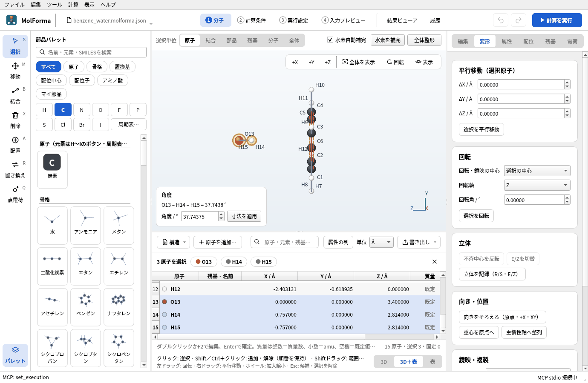Image resolution: width=588 pixels, height=383 pixels.
Task: Go to the ②計算条件 step tab
Action: 252,20
